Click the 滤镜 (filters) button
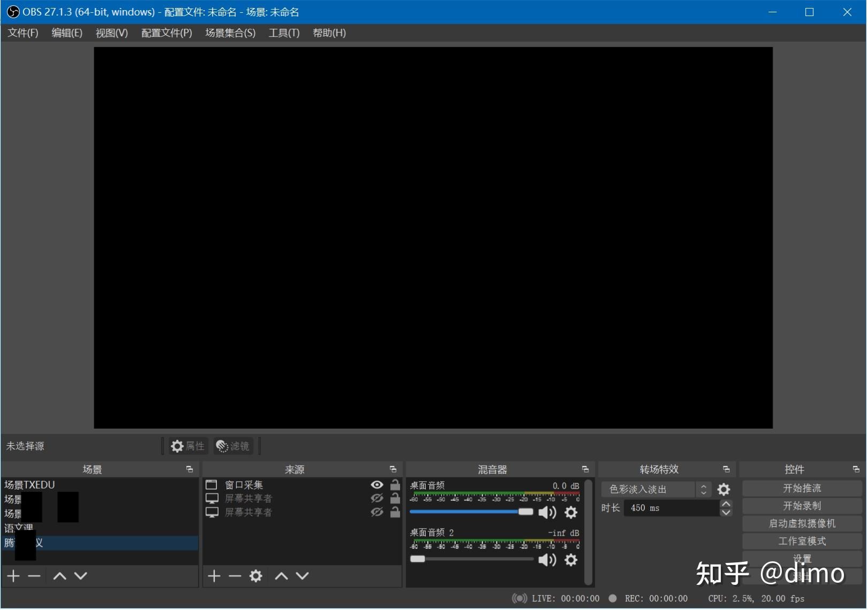The image size is (868, 610). (233, 446)
